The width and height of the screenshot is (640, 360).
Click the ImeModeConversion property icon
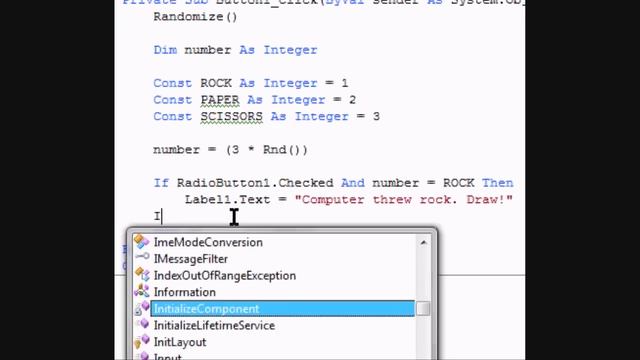click(x=142, y=242)
